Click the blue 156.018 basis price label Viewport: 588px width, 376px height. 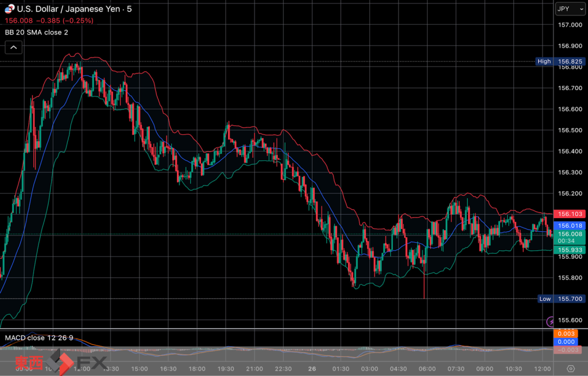tap(570, 226)
